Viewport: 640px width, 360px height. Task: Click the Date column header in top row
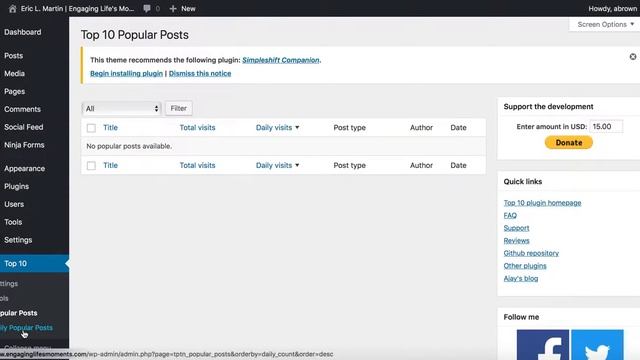(x=458, y=127)
